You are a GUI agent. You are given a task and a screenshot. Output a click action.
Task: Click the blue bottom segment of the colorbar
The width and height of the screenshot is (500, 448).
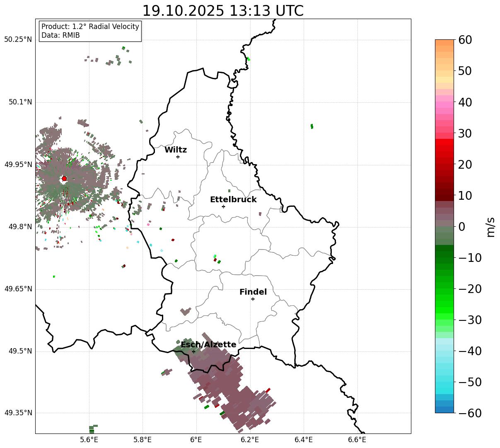point(444,409)
